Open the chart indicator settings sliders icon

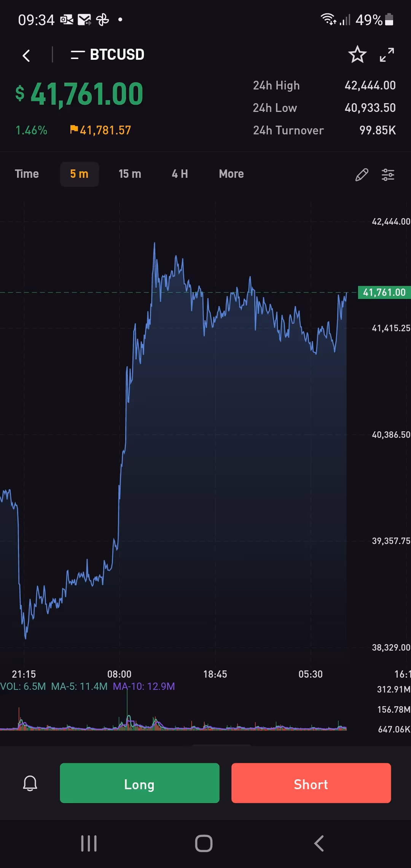(x=388, y=175)
